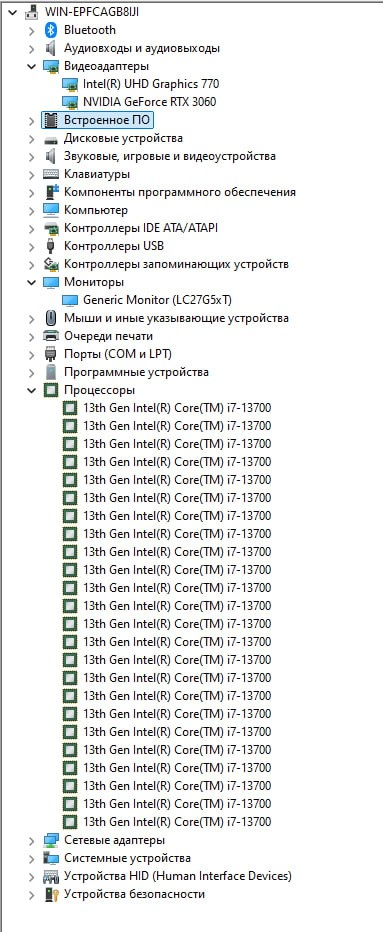383x932 pixels.
Task: Click the Контроллеры USB plug icon
Action: point(51,246)
